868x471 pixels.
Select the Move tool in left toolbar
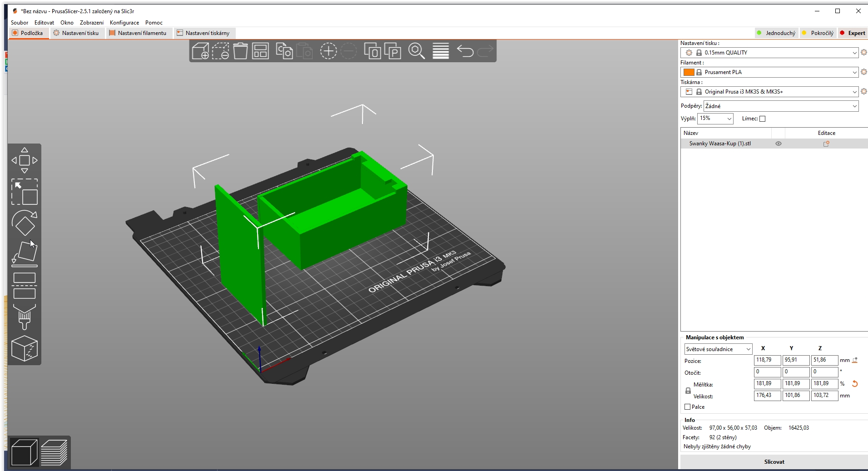[25, 160]
